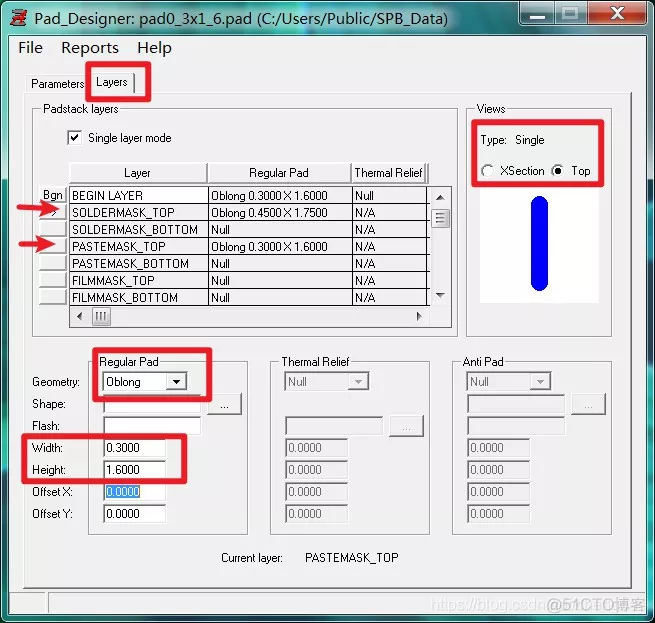Click the layer list scroll down arrow

tap(440, 295)
